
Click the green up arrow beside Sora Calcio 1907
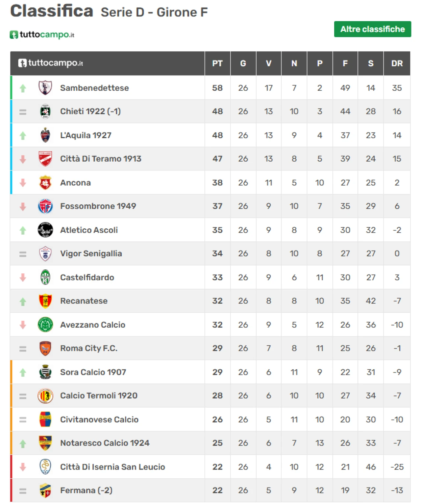click(x=23, y=372)
